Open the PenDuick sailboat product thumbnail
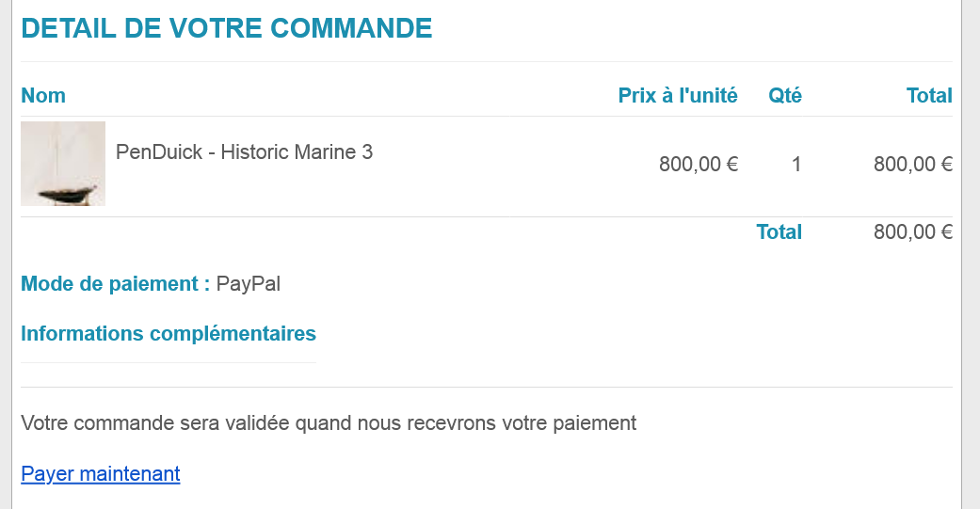This screenshot has width=980, height=509. (x=63, y=164)
